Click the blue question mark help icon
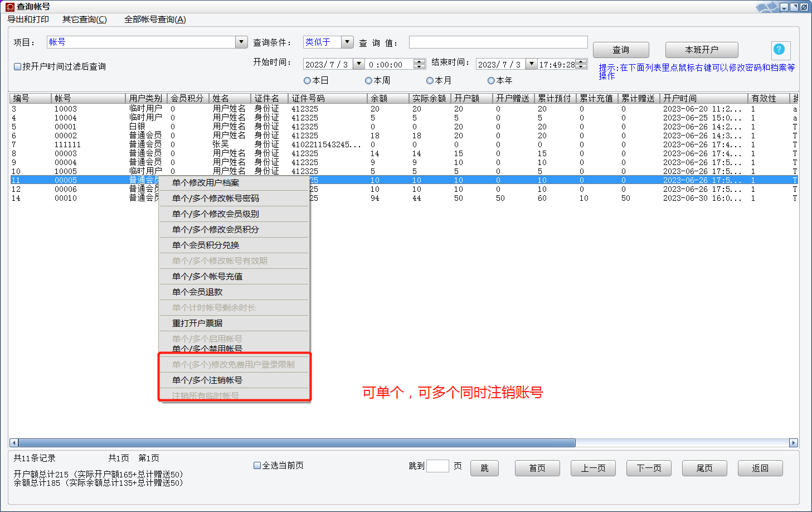 [779, 50]
